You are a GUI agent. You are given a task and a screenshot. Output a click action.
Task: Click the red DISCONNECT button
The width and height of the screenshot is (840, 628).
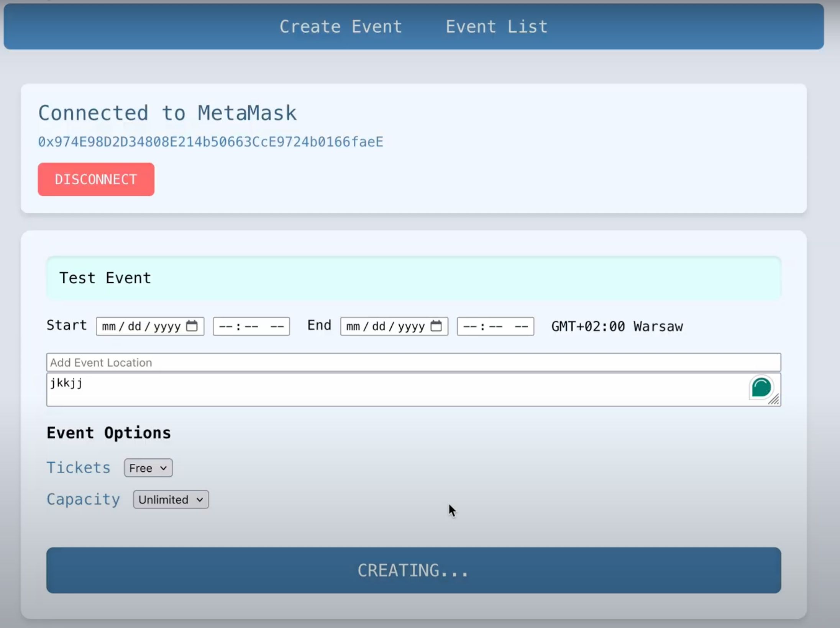(96, 179)
